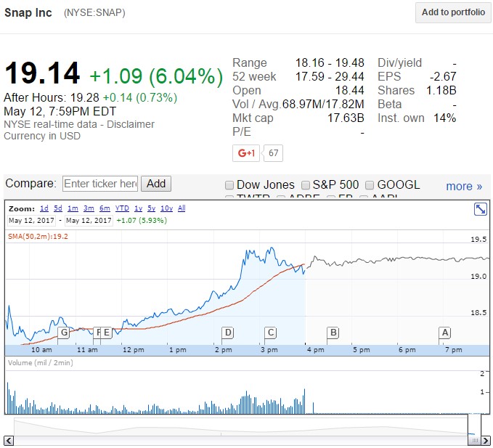The height and width of the screenshot is (448, 493).
Task: Click the Open price 18.44
Action: 350,91
